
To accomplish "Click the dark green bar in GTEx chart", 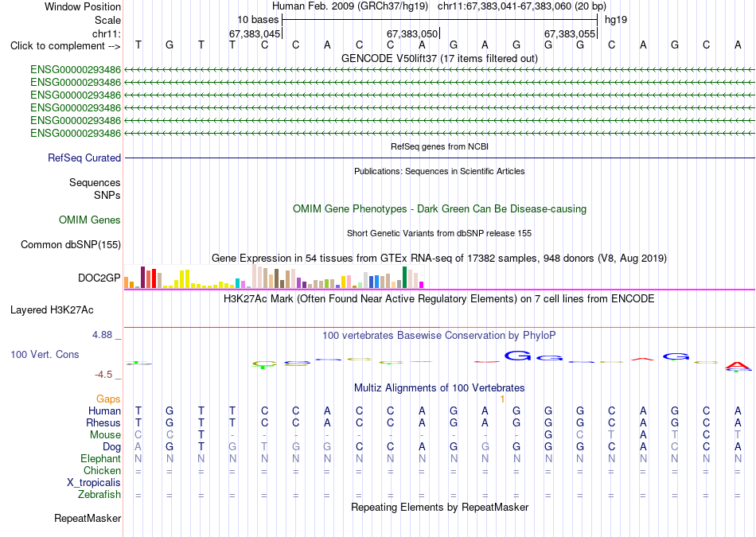I will click(404, 277).
